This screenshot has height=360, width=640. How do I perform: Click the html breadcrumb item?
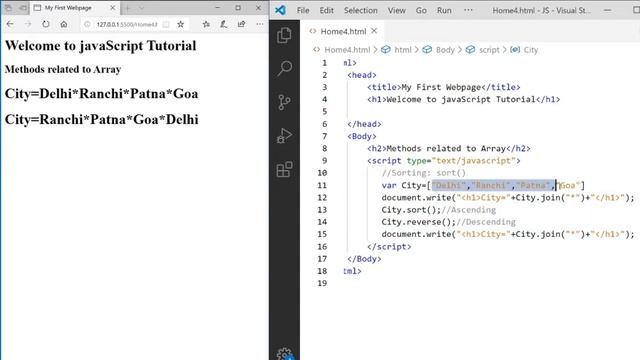402,50
